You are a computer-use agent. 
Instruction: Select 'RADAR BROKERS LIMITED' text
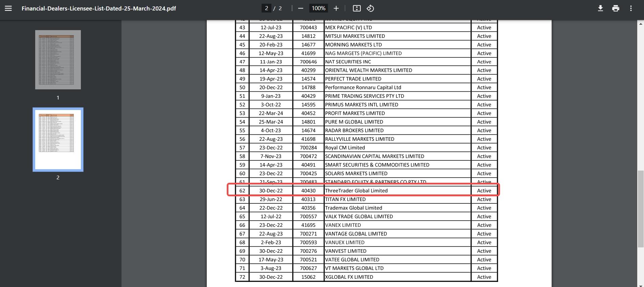click(354, 130)
